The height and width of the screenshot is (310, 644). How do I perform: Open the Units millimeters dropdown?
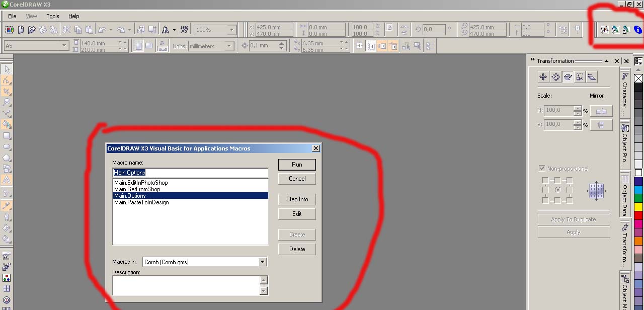[229, 46]
